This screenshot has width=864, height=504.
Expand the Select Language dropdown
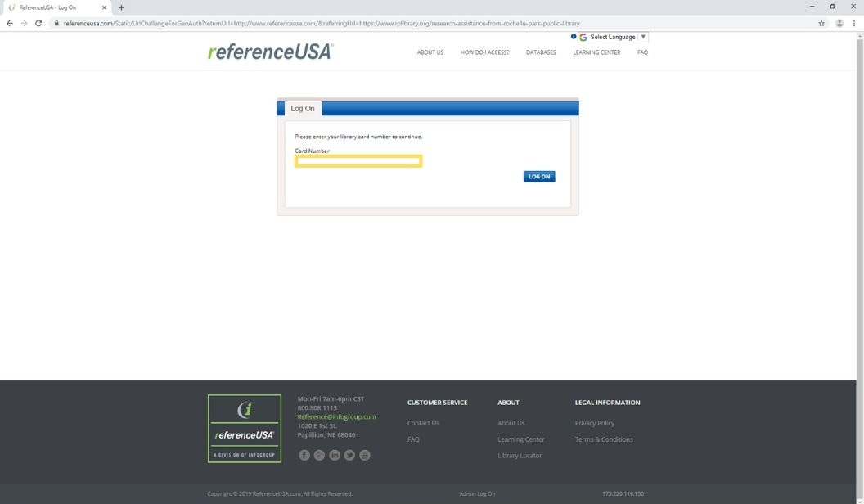click(613, 37)
